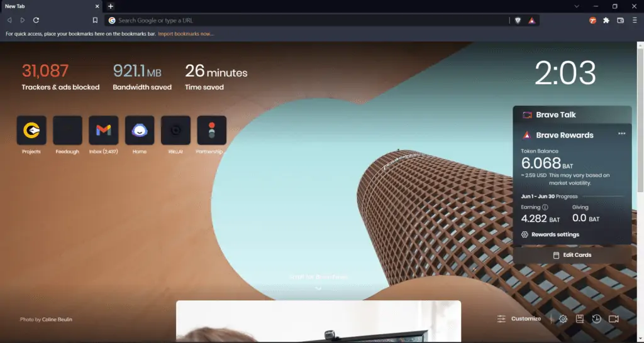Screen dimensions: 644x343
Task: Open the Brave main hamburger menu
Action: click(x=635, y=21)
